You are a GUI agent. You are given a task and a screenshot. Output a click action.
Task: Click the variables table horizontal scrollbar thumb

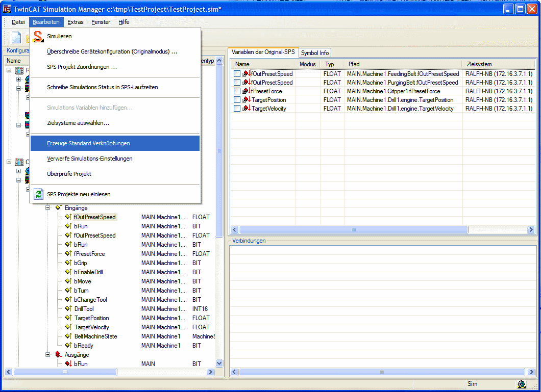click(353, 230)
